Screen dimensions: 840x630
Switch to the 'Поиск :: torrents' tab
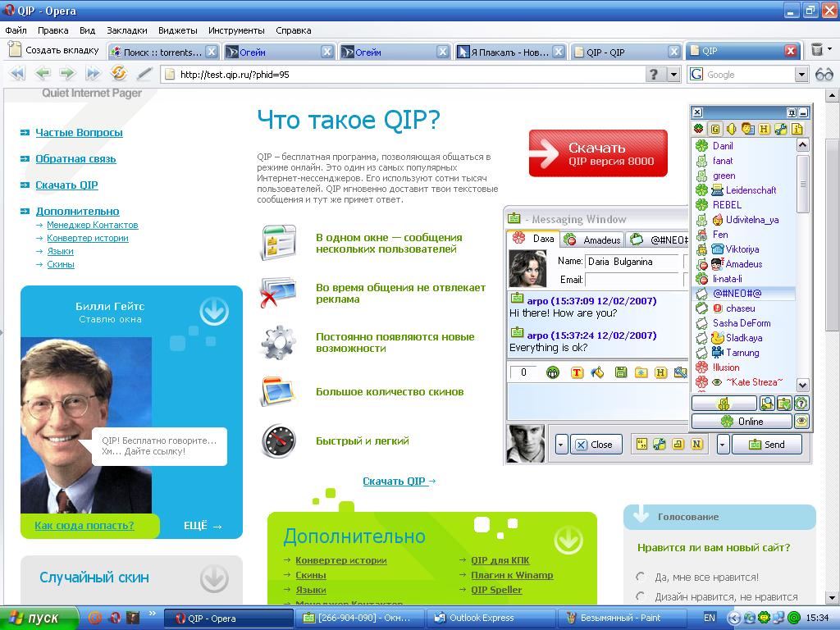coord(163,52)
